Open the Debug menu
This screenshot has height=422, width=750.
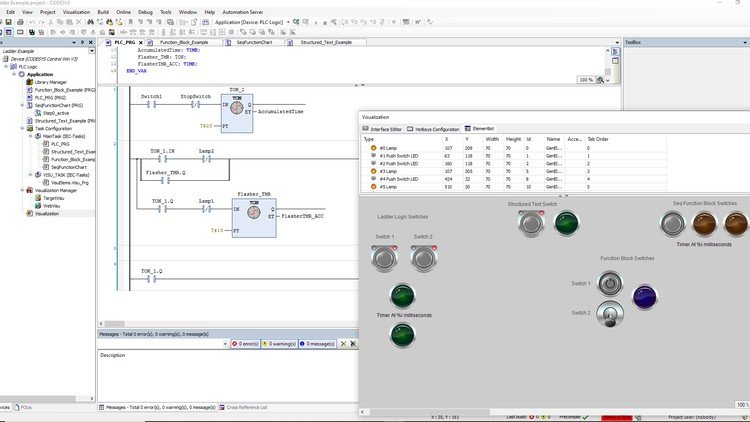tap(145, 12)
